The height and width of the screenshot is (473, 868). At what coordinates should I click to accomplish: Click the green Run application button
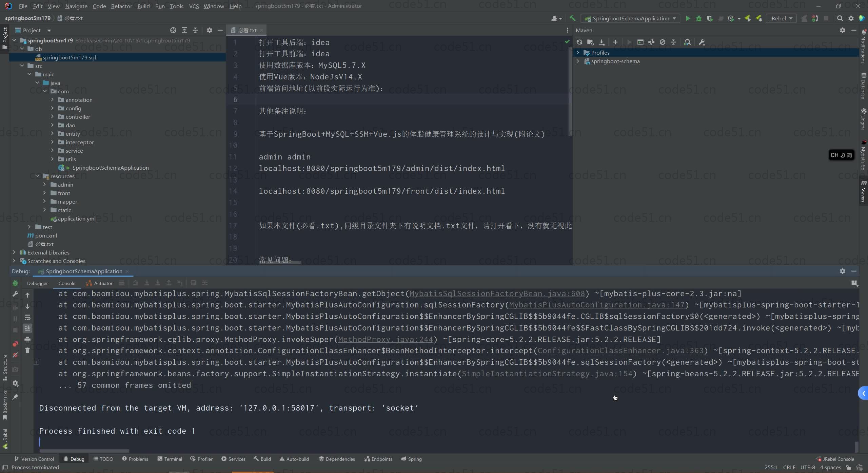coord(688,18)
